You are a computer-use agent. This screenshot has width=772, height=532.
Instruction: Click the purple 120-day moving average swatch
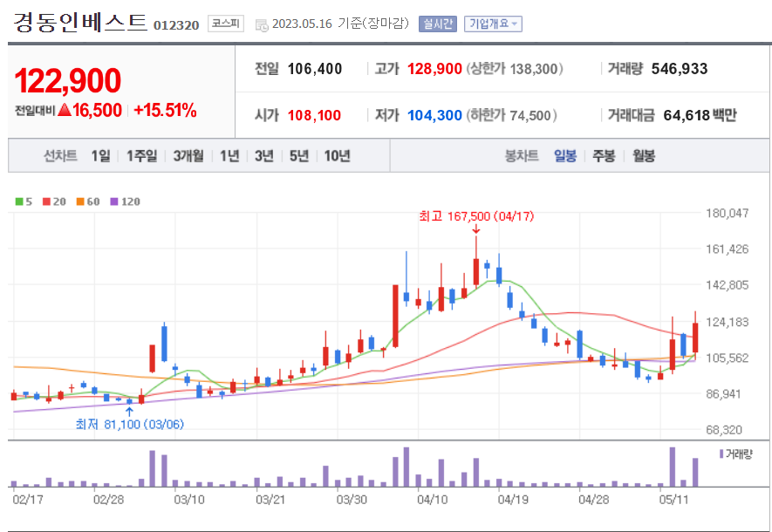[x=114, y=201]
